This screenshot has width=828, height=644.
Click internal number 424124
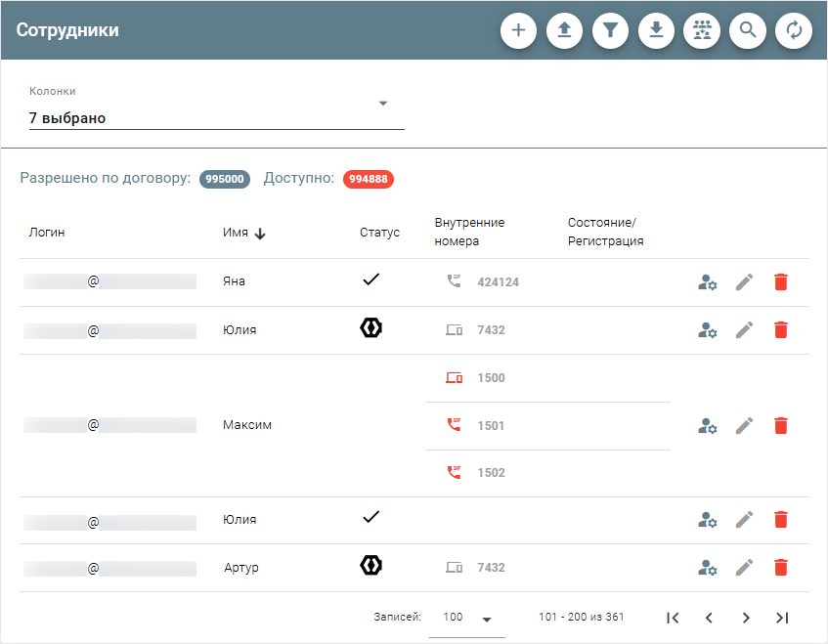pos(498,282)
